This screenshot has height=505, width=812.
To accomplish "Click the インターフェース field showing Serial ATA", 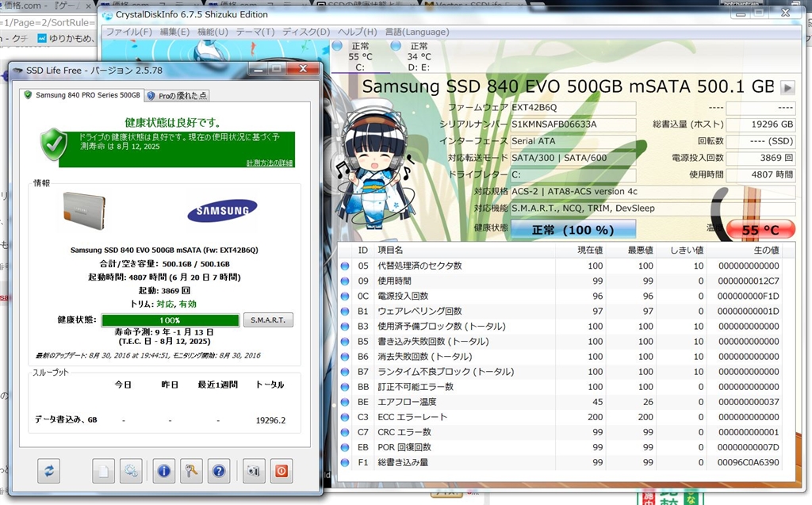I will click(x=573, y=141).
